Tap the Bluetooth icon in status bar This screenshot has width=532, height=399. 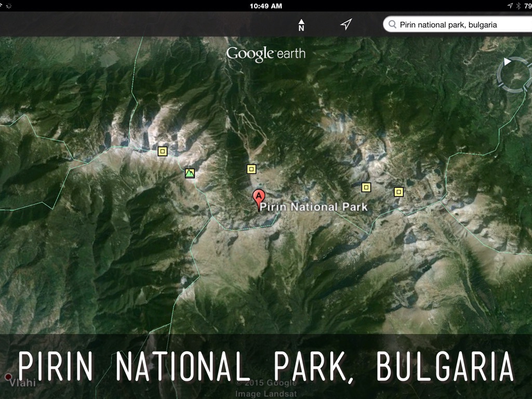pos(518,6)
